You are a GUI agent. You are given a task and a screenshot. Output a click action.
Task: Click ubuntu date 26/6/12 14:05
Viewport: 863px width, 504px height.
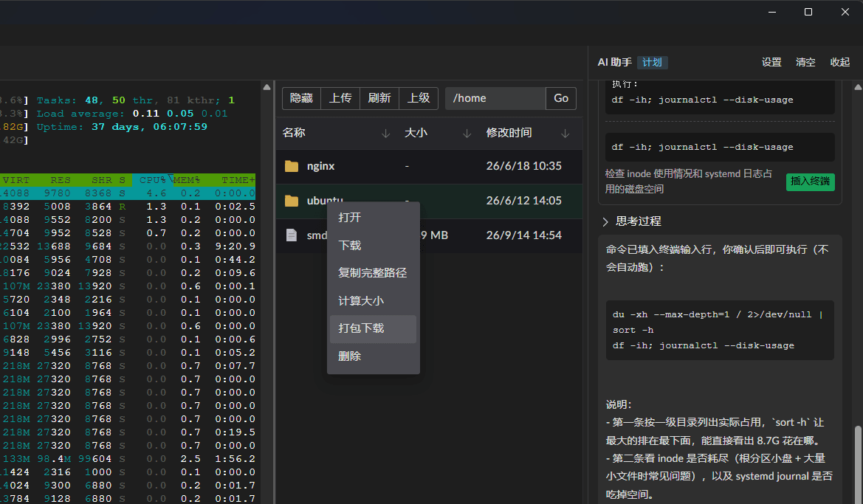(x=524, y=201)
